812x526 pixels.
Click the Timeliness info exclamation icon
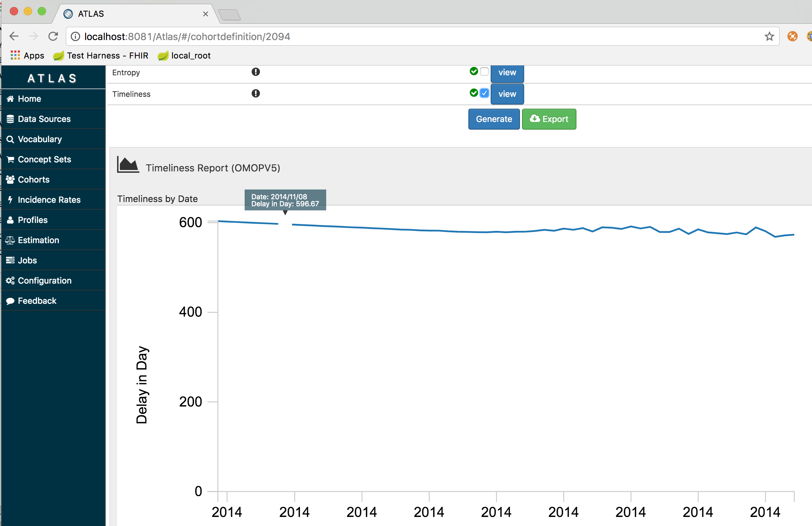click(255, 94)
